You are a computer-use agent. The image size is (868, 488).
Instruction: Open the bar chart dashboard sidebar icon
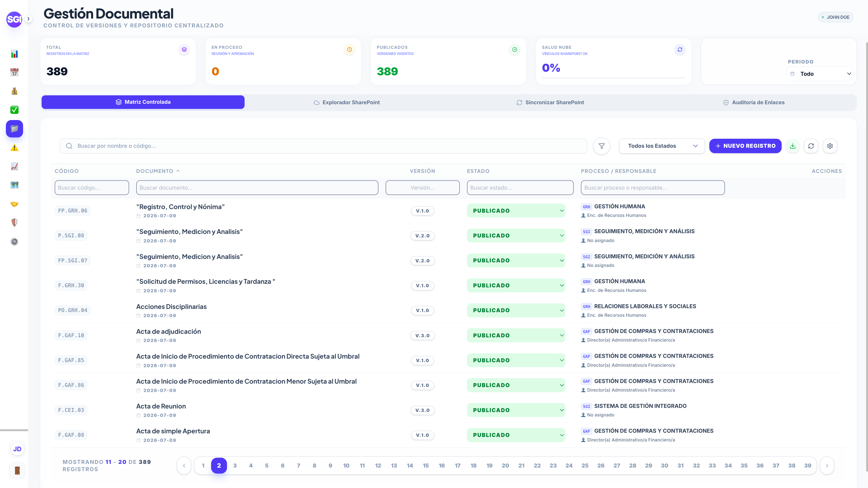coord(14,54)
